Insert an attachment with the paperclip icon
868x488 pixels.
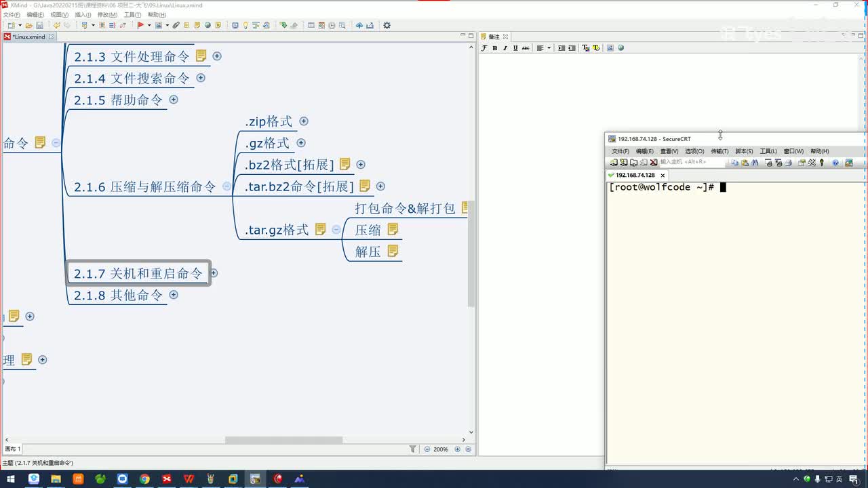(x=176, y=25)
